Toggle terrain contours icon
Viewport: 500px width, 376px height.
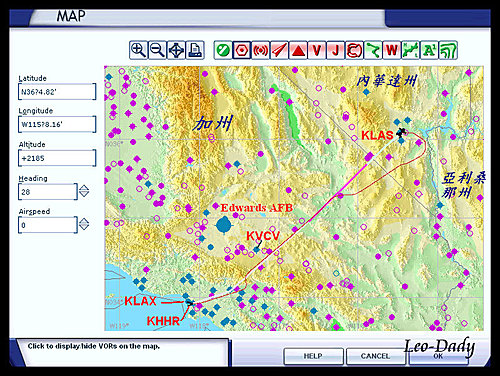click(x=448, y=51)
